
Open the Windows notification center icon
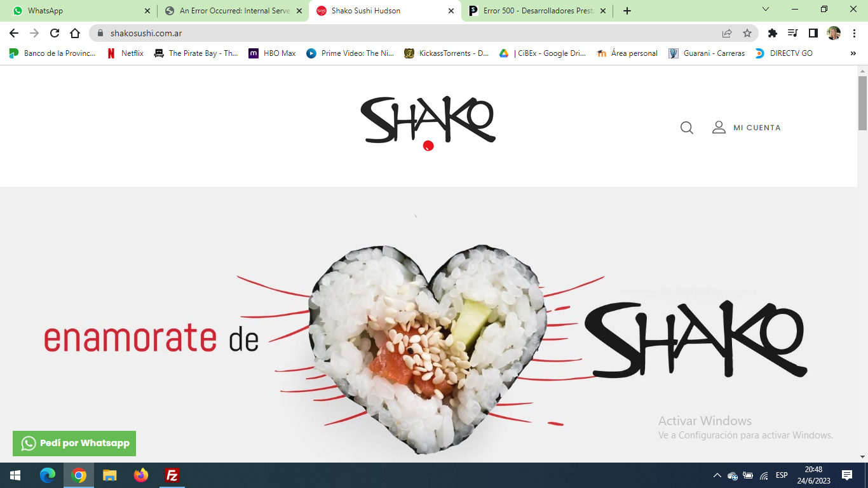pos(847,475)
